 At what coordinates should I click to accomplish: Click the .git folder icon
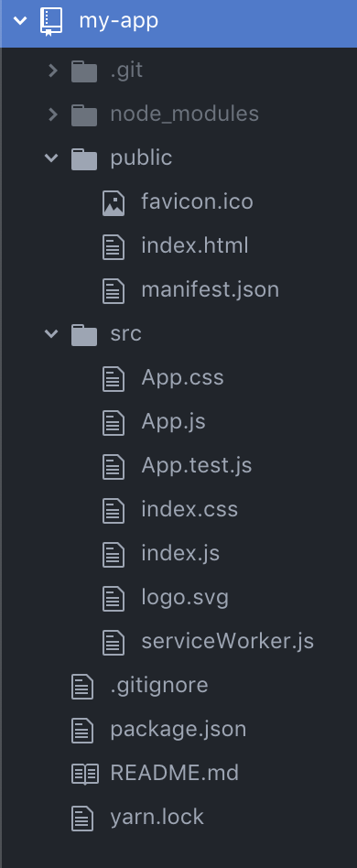click(x=84, y=71)
